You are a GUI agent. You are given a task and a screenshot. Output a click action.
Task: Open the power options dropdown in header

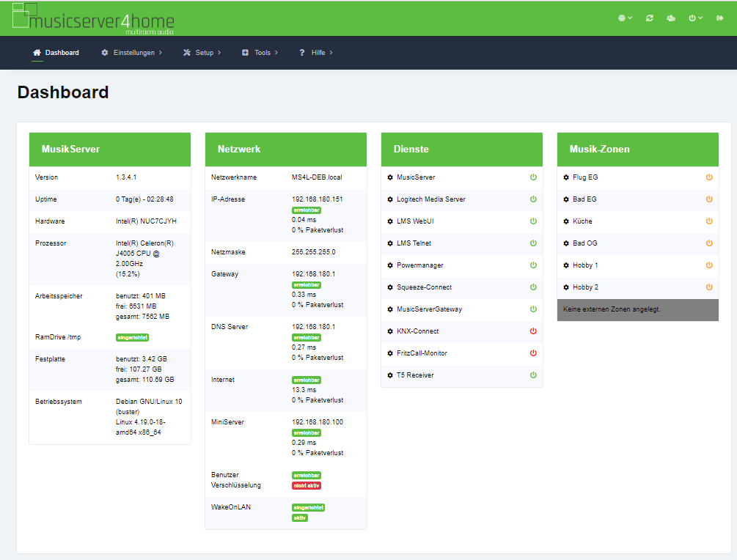tap(695, 18)
